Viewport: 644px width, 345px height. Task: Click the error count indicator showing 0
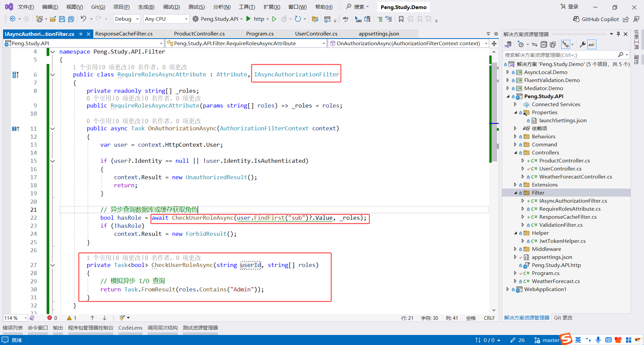click(x=52, y=318)
